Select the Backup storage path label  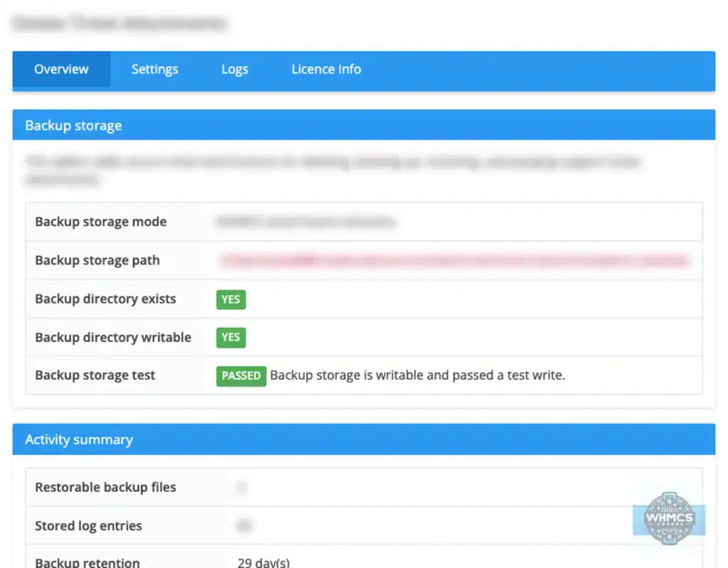(x=97, y=260)
